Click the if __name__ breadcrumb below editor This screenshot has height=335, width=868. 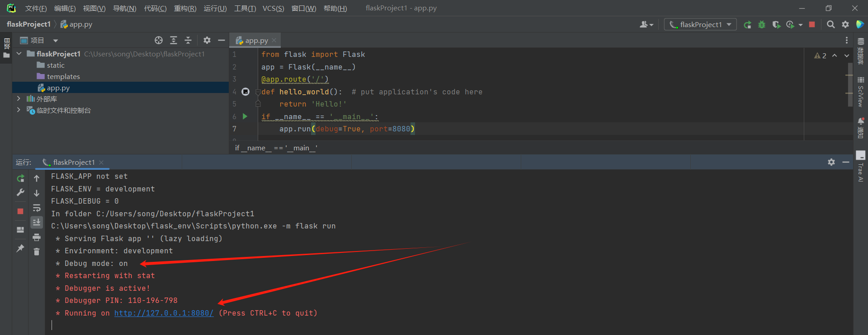[276, 148]
